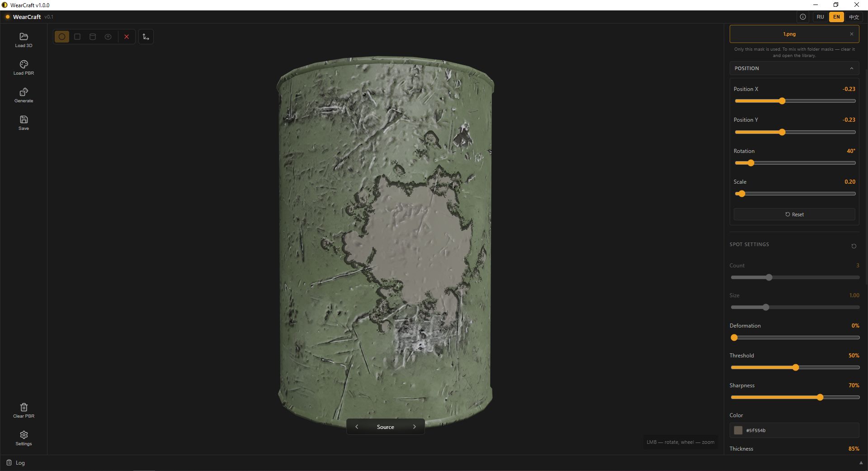
Task: Adjust the Threshold slider
Action: tap(795, 367)
